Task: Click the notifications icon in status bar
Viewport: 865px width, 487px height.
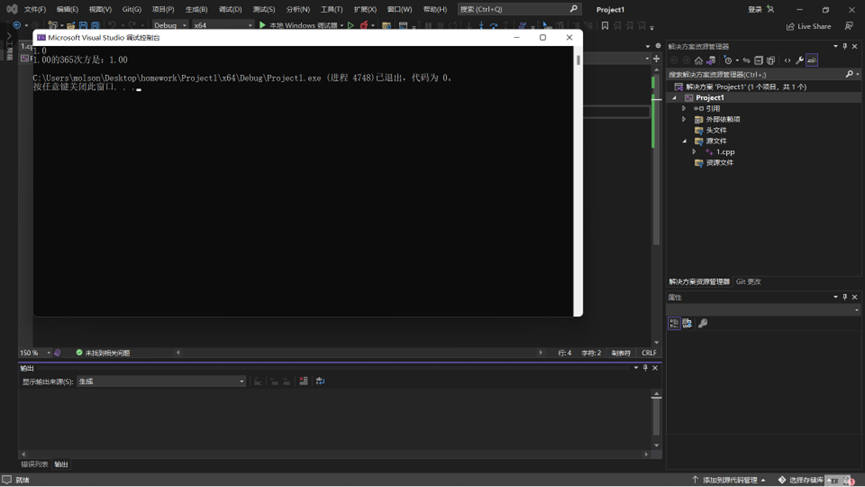Action: (850, 480)
